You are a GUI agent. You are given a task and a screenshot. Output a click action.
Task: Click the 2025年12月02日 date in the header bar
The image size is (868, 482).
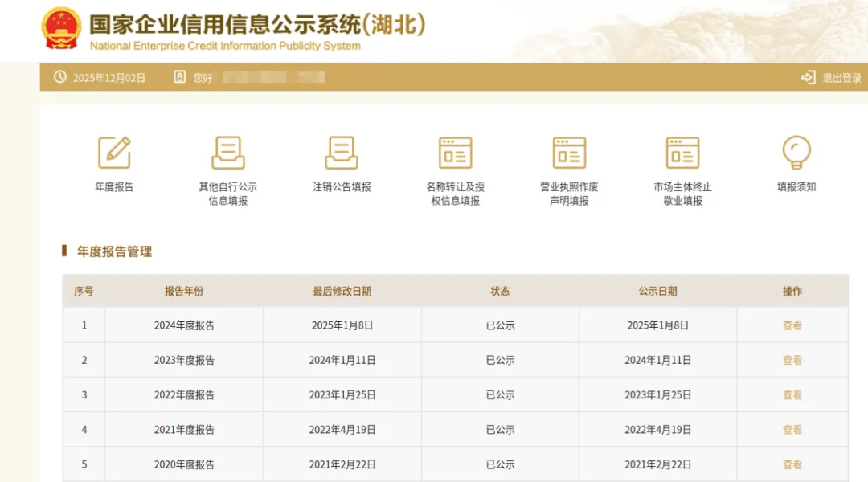tap(109, 78)
